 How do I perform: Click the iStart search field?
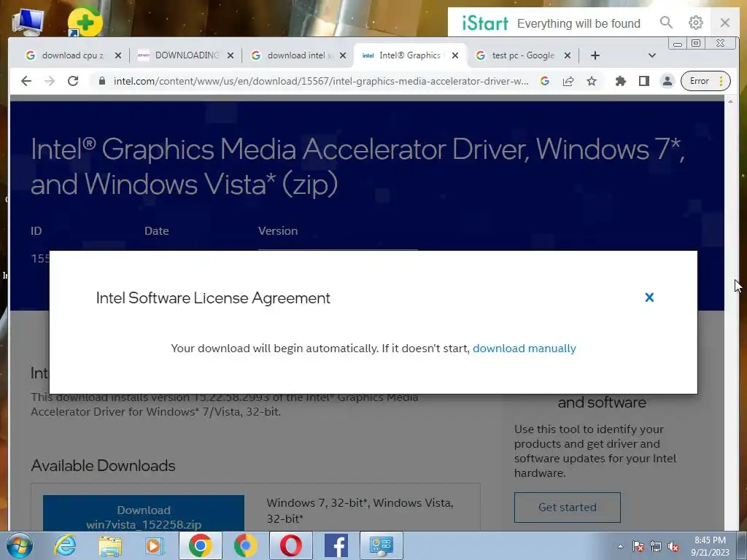578,23
